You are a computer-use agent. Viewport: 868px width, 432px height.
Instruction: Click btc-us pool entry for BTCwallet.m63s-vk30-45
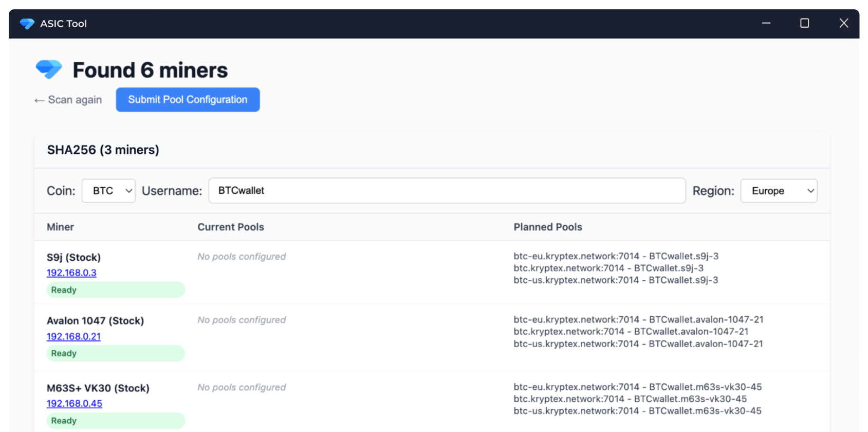tap(638, 411)
